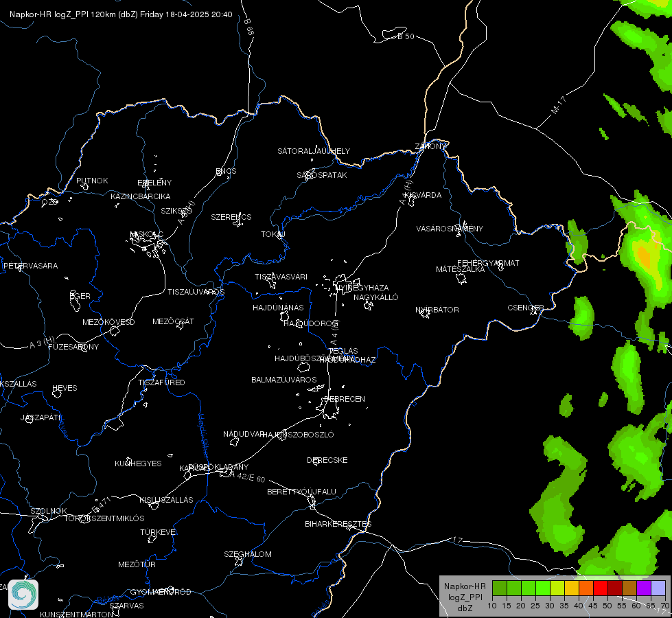Click the dbZ unit label in the legend
Screen dimensions: 672x618
(465, 608)
